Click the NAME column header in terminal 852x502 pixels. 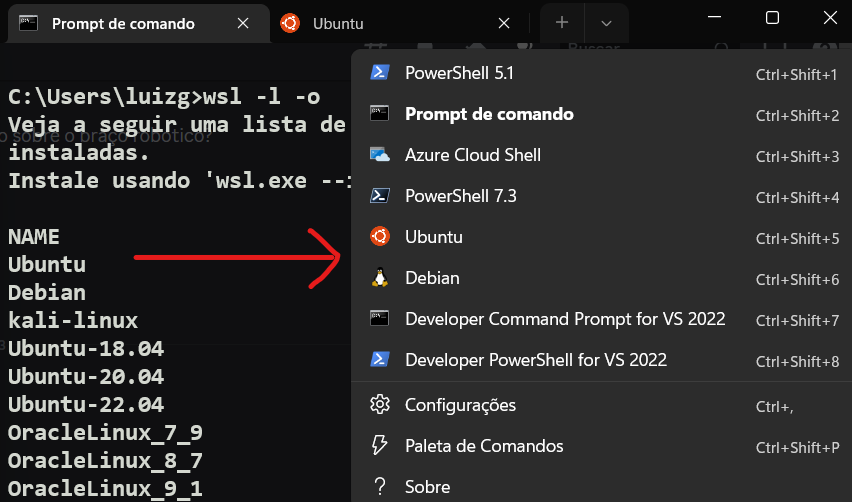[34, 236]
